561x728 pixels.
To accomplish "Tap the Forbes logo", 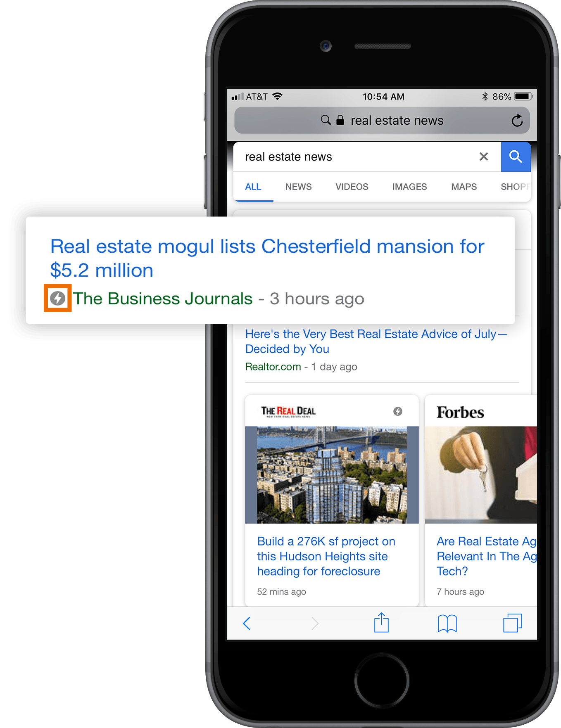I will point(460,412).
